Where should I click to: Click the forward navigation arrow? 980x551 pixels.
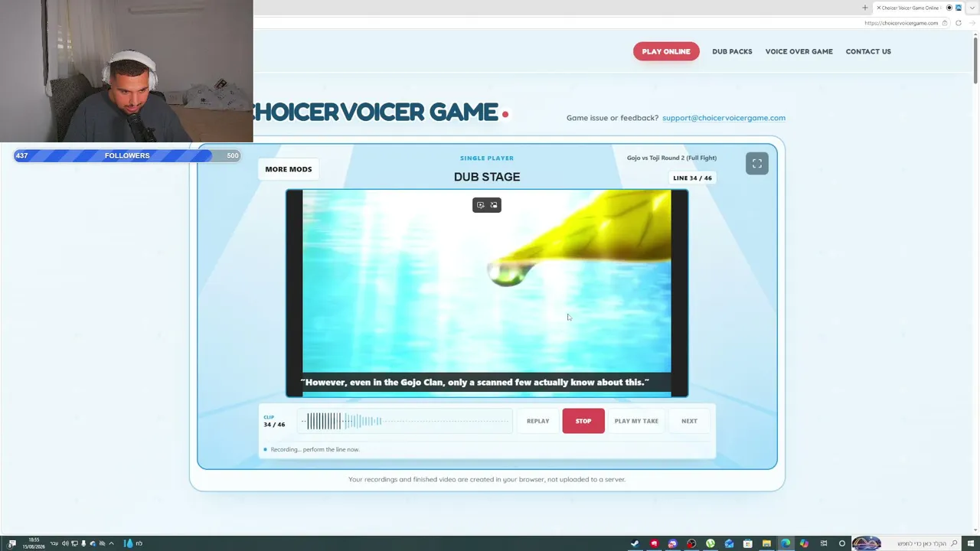tap(971, 23)
